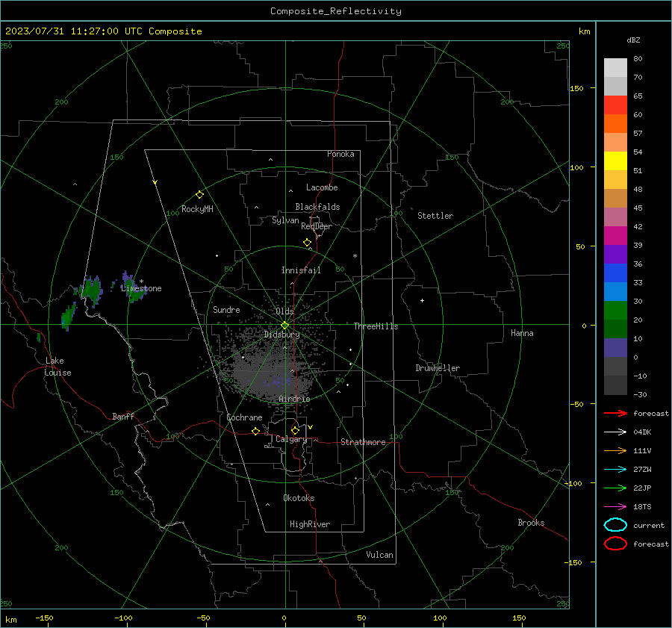Viewport: 672px width, 628px height.
Task: Click the Innisfail map label
Action: [x=301, y=270]
